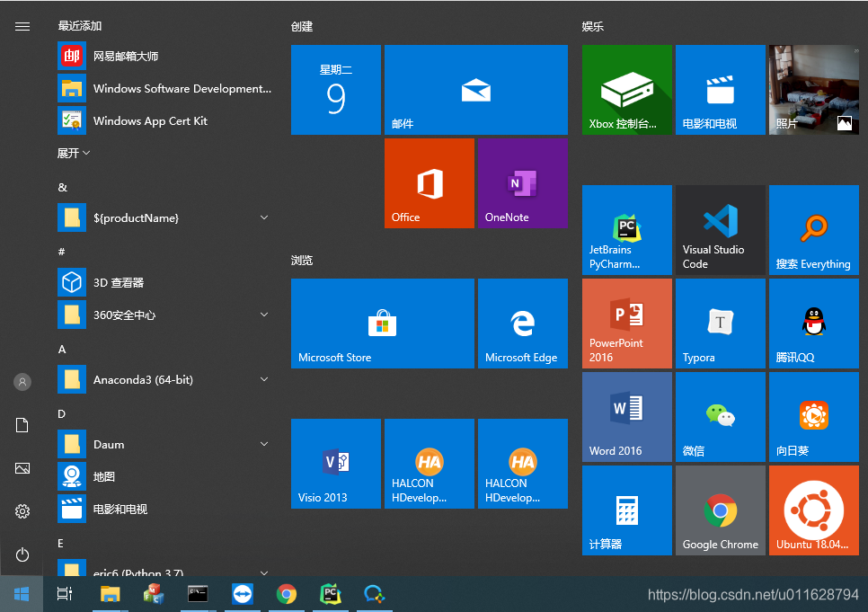Jump using the letter A header

62,350
